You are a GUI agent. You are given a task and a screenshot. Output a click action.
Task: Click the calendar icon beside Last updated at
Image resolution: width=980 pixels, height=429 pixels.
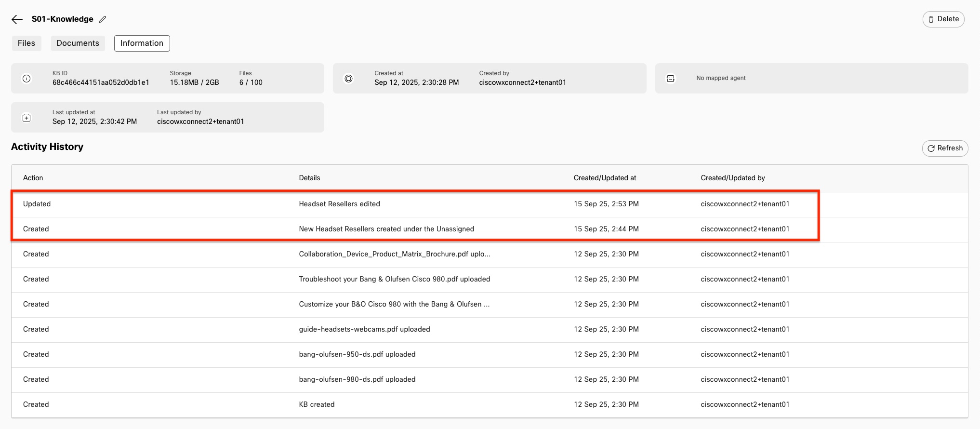coord(26,118)
